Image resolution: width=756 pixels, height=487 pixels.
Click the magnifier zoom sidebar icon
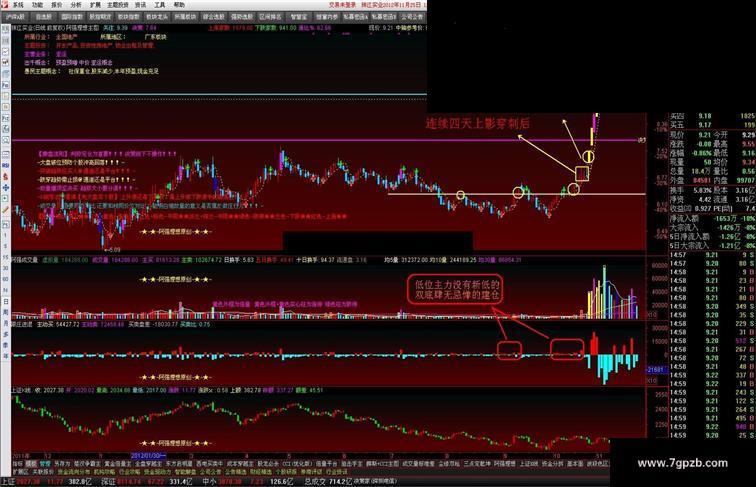[x=5, y=140]
